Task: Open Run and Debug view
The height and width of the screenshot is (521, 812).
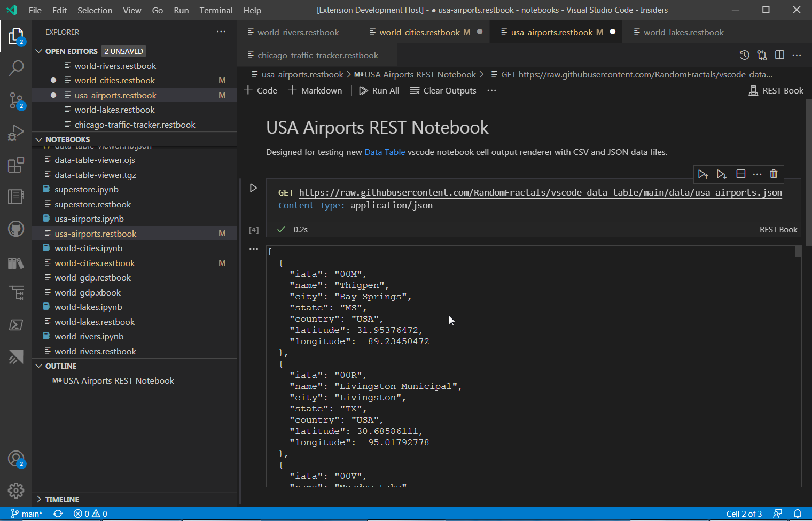Action: (16, 133)
